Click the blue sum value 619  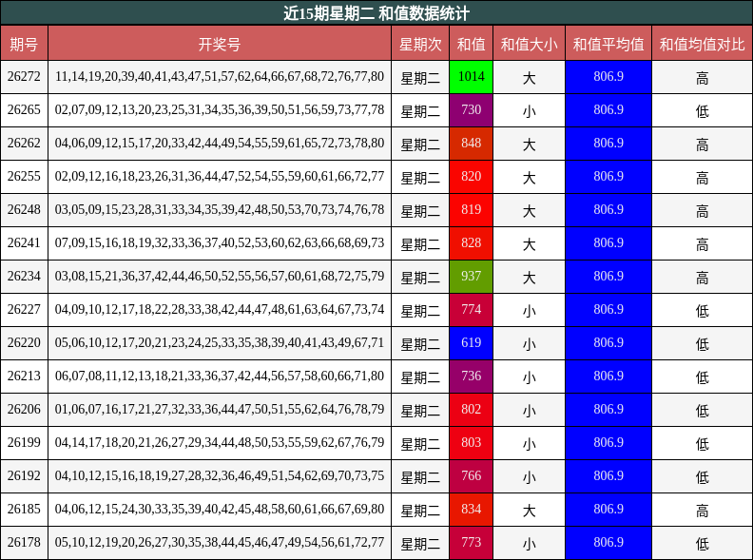[x=472, y=342]
